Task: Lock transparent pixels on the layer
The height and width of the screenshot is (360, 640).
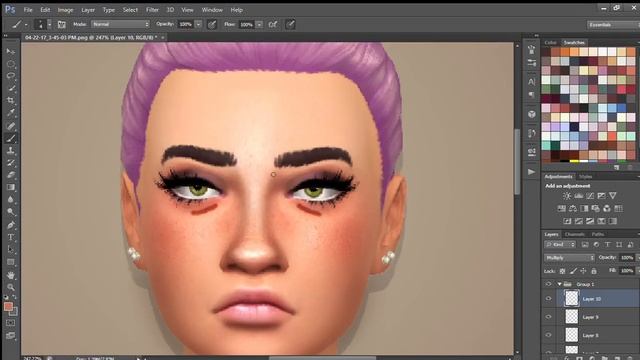Action: click(x=562, y=271)
